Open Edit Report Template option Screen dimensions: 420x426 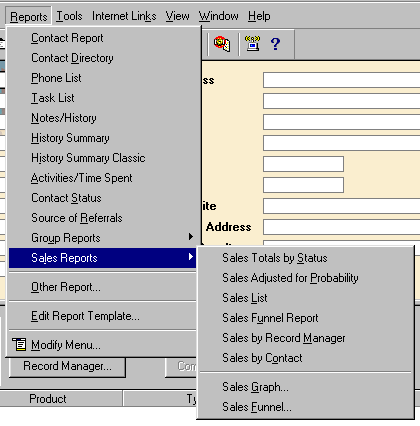pyautogui.click(x=85, y=316)
